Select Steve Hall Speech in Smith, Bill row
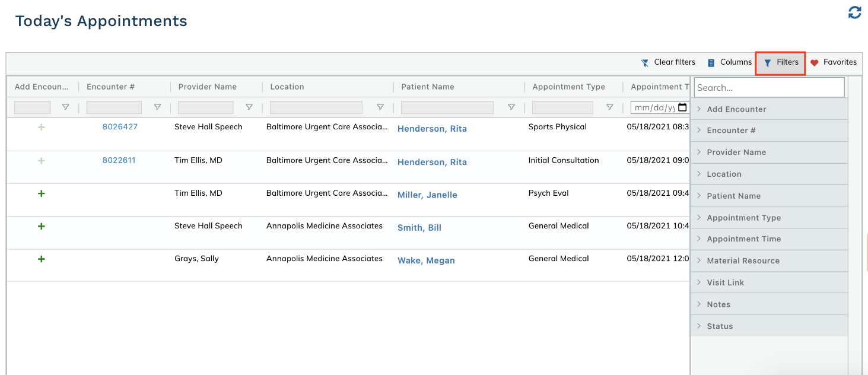Viewport: 868px width, 375px height. coord(208,226)
